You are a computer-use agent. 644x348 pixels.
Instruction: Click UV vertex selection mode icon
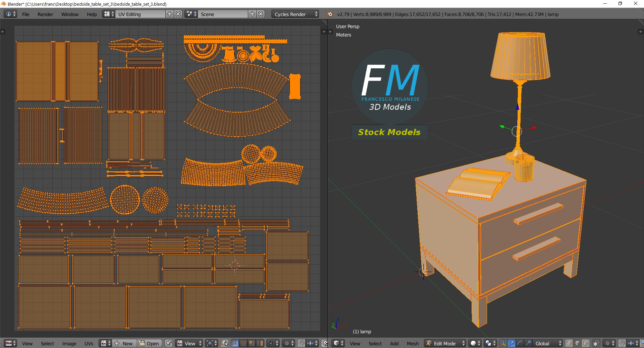point(234,343)
